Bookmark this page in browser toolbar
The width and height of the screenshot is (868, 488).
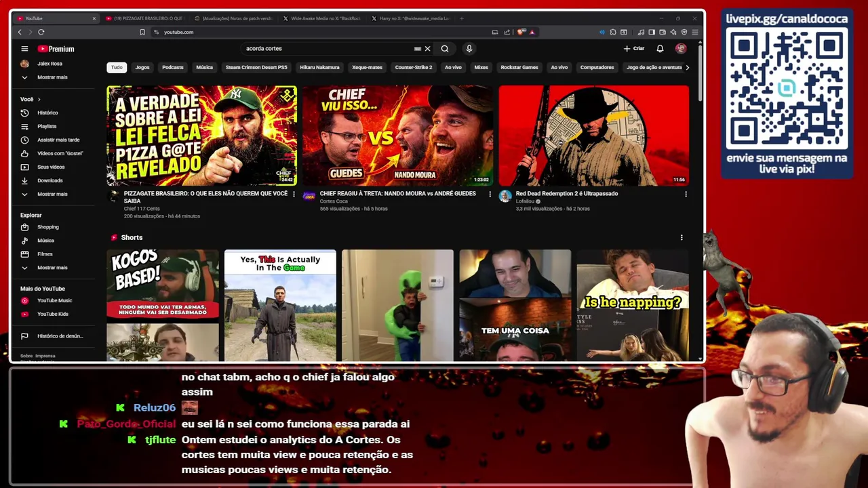point(142,32)
